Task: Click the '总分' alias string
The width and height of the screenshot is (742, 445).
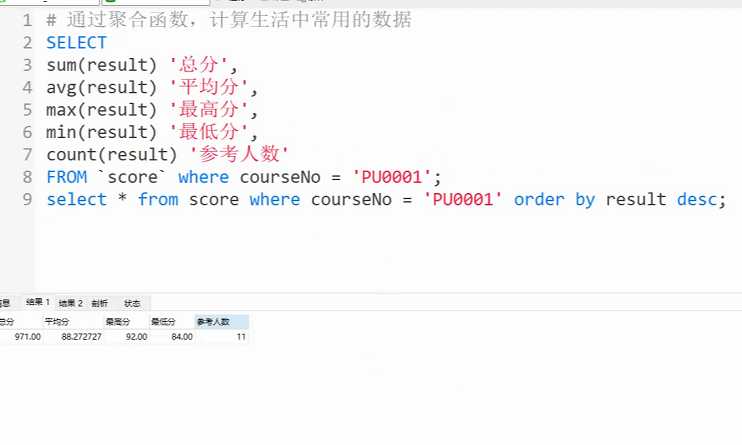Action: point(199,64)
